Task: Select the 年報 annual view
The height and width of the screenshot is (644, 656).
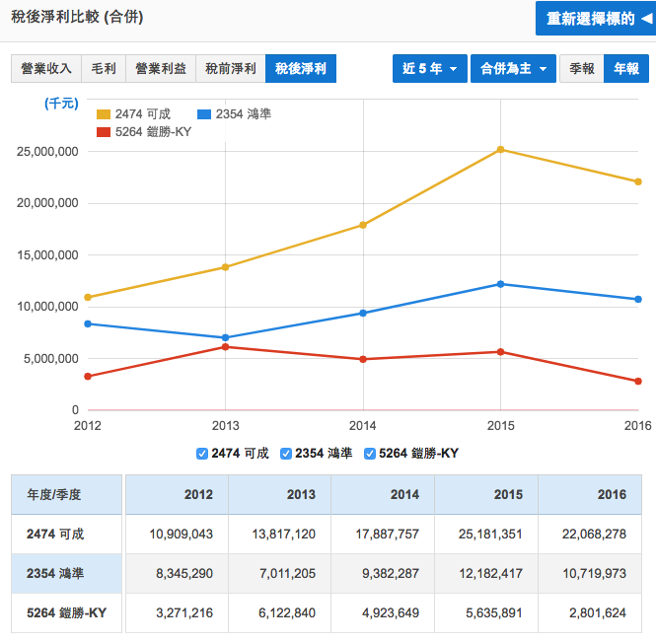Action: pyautogui.click(x=625, y=68)
